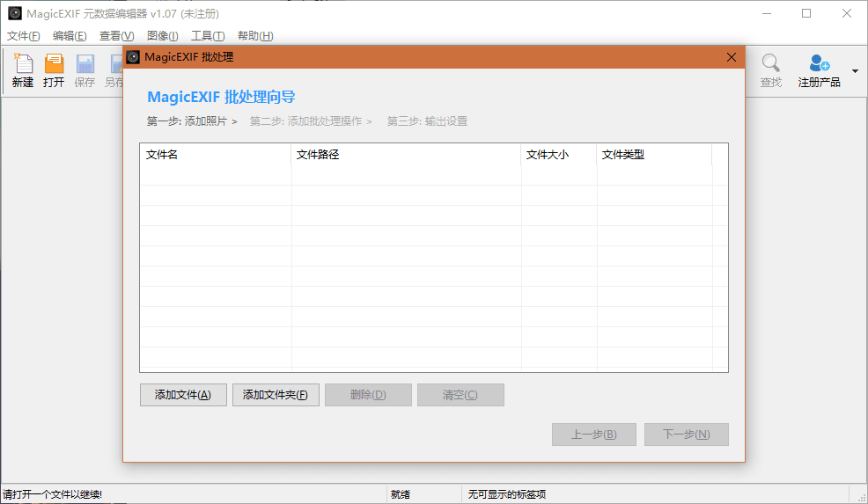Screen dimensions: 868x504
Task: Sort by the 文件大小 column header
Action: point(558,154)
